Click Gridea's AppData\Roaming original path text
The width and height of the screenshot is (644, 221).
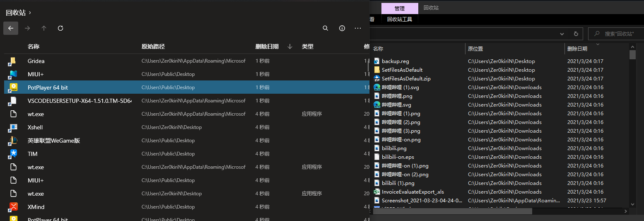coord(193,61)
